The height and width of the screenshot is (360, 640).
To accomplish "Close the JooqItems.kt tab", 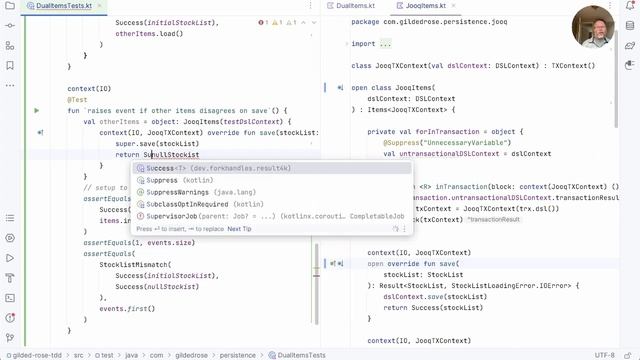I will click(453, 6).
